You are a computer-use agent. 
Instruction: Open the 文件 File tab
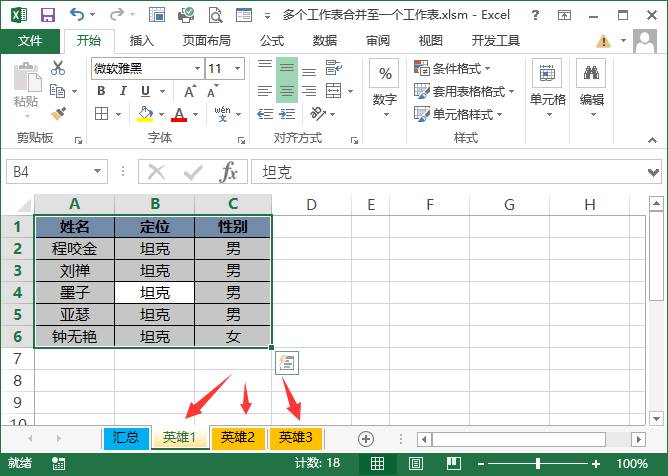30,41
